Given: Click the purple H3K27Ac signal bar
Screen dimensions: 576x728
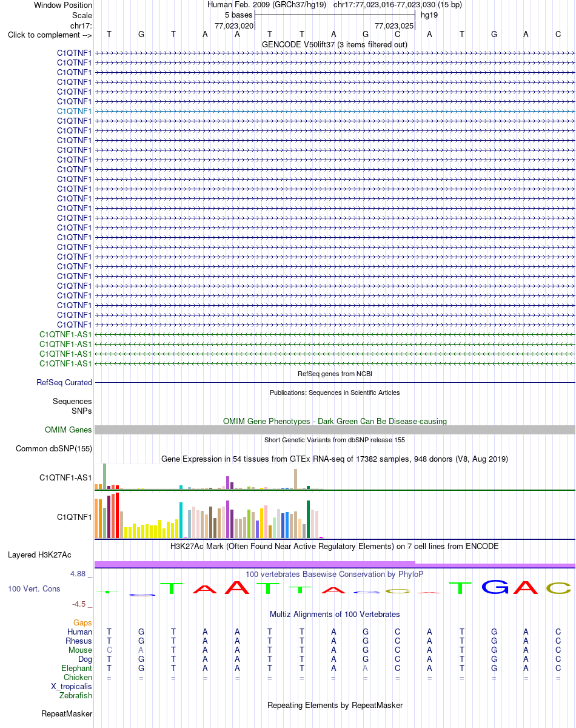Looking at the screenshot, I should point(335,564).
